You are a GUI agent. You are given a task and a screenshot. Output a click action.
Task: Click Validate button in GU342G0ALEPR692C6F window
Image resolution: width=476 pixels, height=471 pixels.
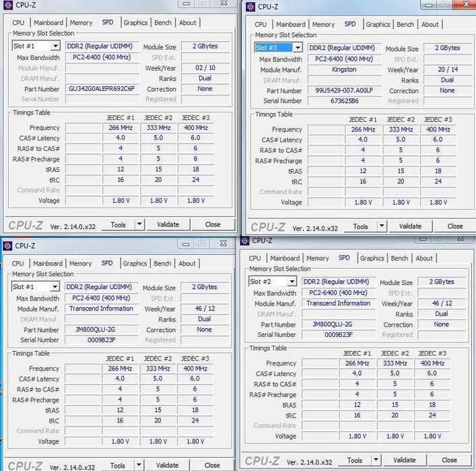168,224
